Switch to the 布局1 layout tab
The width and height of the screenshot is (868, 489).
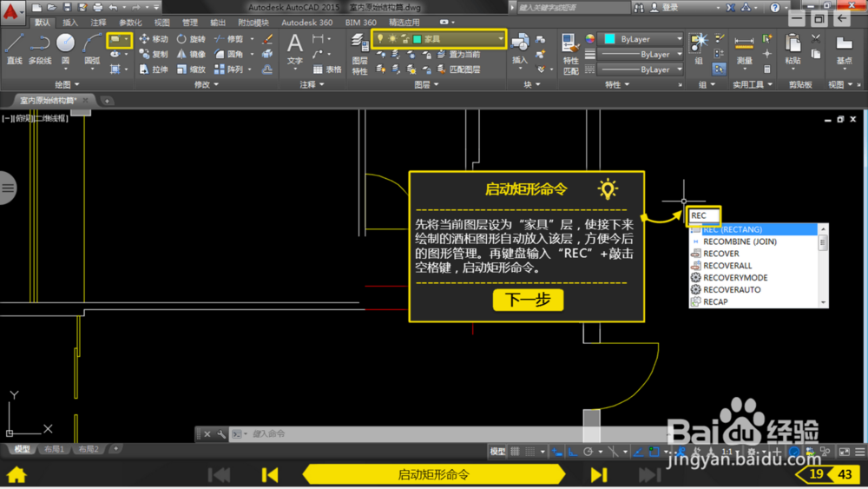tap(54, 449)
